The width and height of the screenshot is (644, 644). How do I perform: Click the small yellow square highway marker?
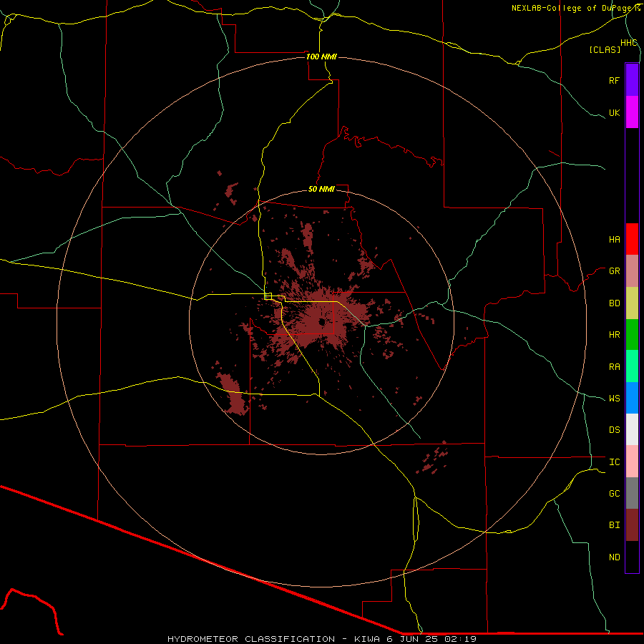(x=268, y=296)
